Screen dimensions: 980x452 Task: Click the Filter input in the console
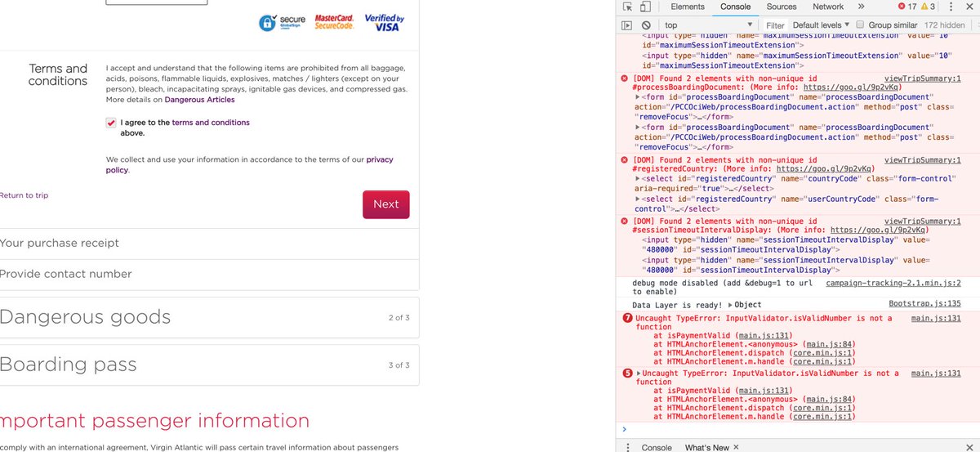pyautogui.click(x=776, y=25)
